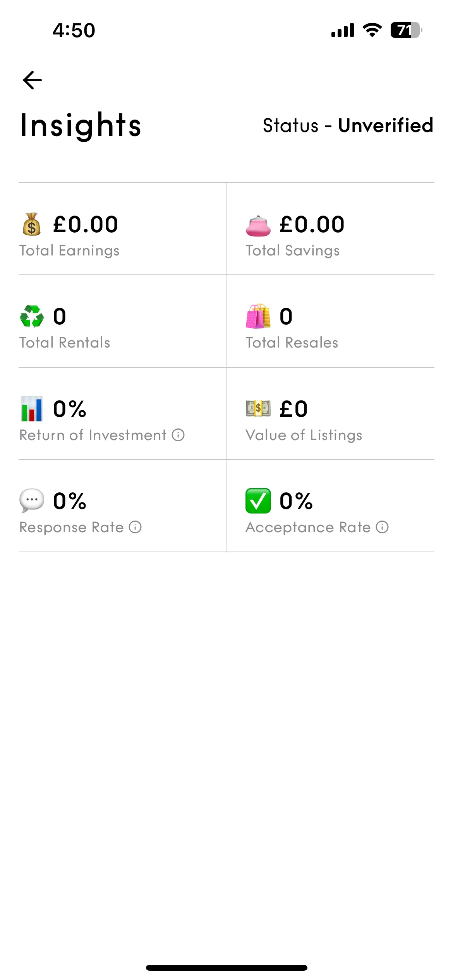Tap the green recycling rentals icon
The width and height of the screenshot is (453, 980).
(x=32, y=316)
